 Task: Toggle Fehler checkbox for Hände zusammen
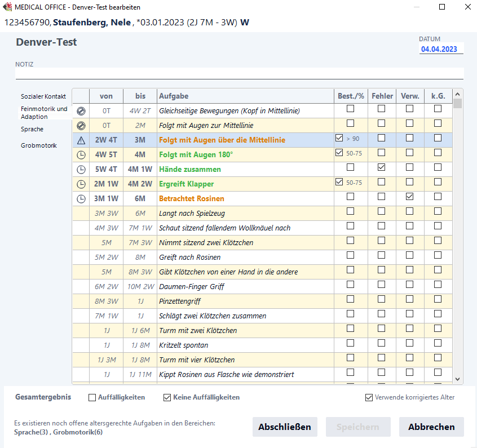382,167
